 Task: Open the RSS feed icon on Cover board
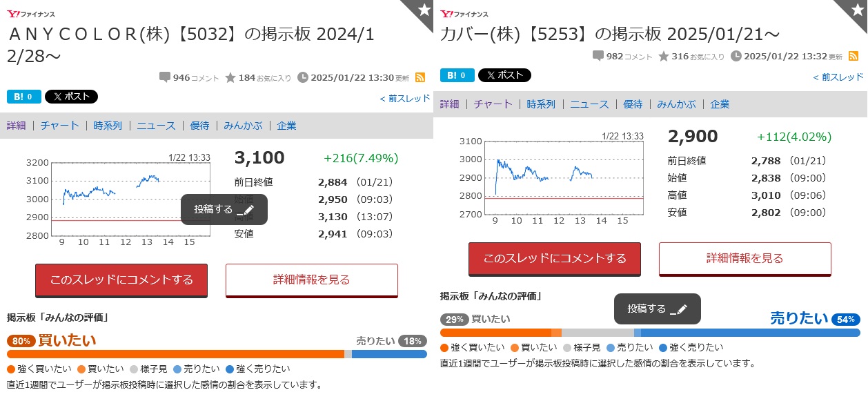click(853, 56)
